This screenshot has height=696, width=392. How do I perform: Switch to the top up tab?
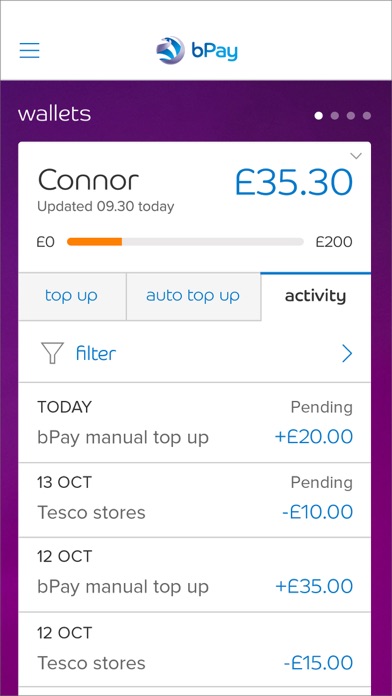(x=72, y=296)
